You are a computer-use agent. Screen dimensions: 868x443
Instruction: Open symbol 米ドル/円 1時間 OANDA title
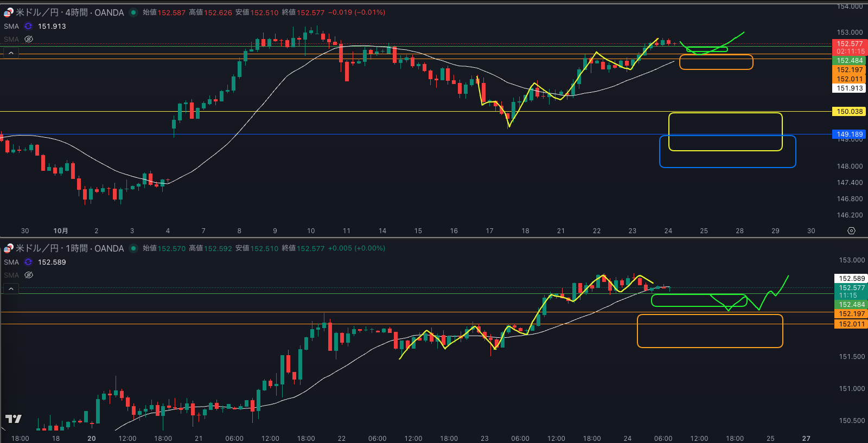tap(69, 248)
